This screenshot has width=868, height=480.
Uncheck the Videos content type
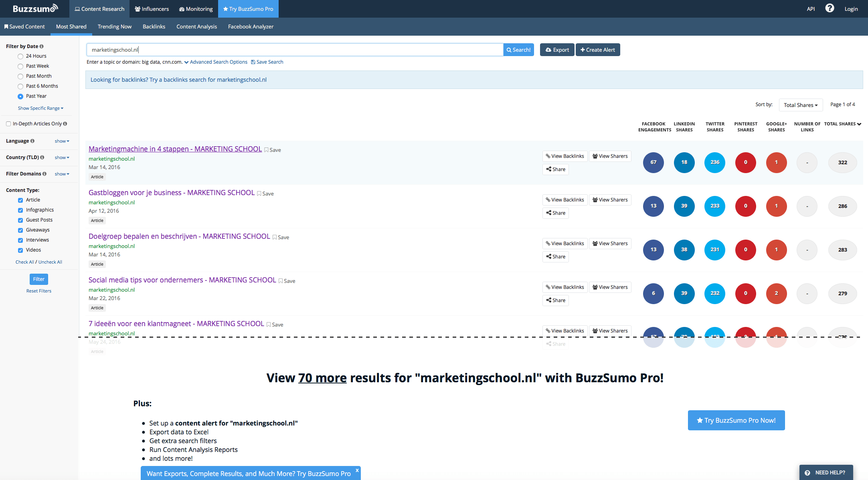(x=20, y=250)
